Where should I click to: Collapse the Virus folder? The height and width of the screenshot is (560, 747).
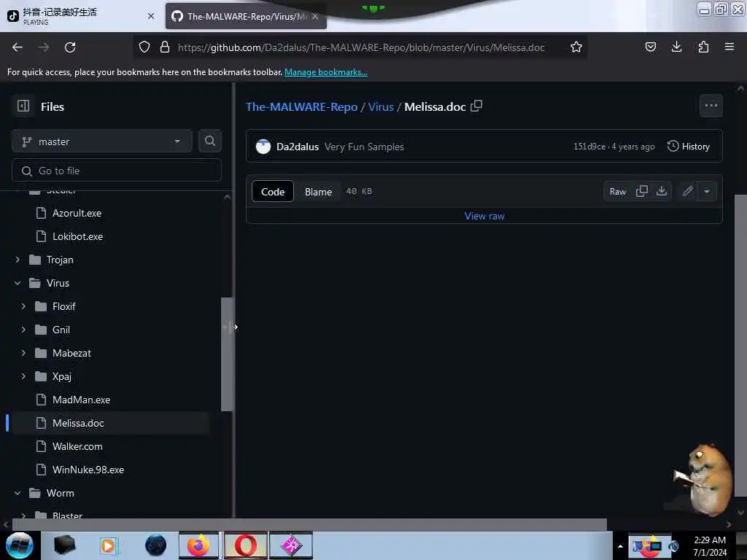tap(18, 283)
